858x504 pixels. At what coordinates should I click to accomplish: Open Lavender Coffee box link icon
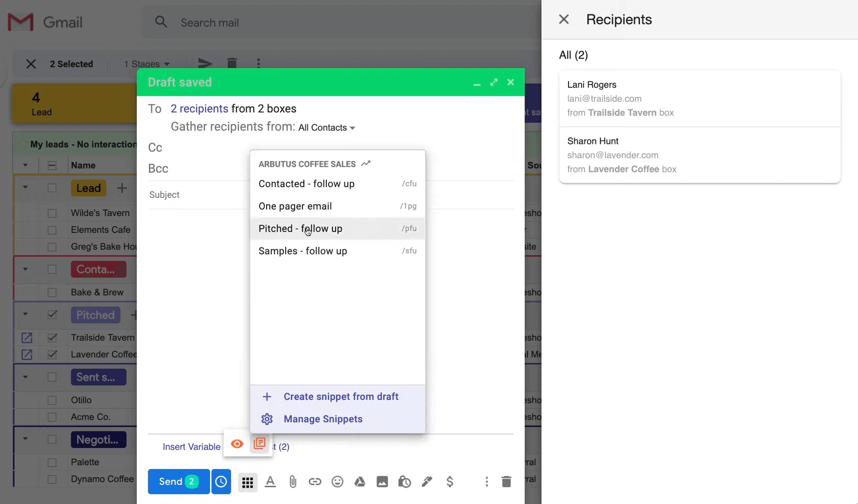[x=27, y=354]
